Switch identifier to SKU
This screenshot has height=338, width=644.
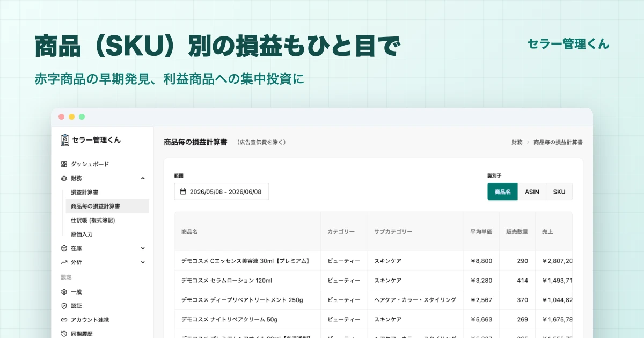coord(559,192)
